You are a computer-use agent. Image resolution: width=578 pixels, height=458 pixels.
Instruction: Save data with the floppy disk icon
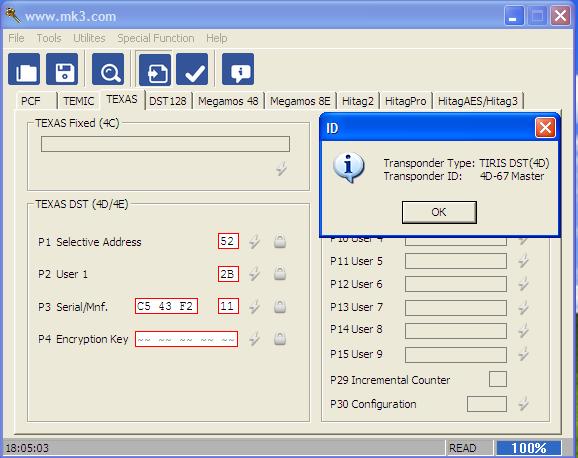tap(62, 69)
